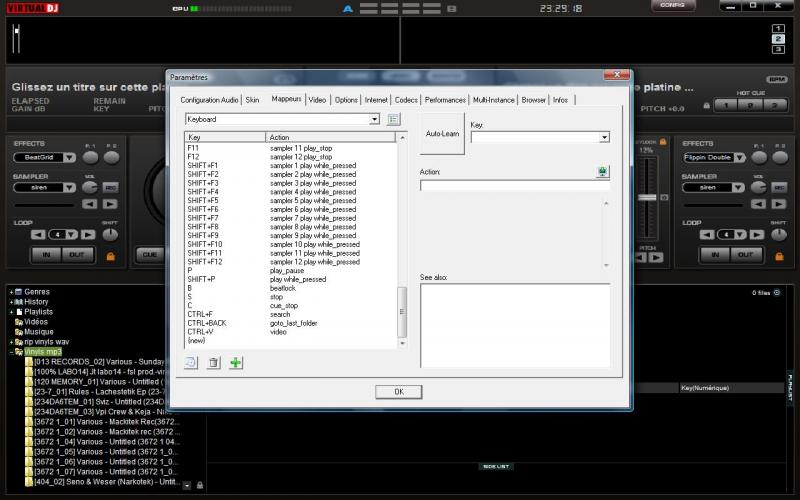Open the Key combo box dropdown
Screen dimensions: 800x500
pos(605,137)
